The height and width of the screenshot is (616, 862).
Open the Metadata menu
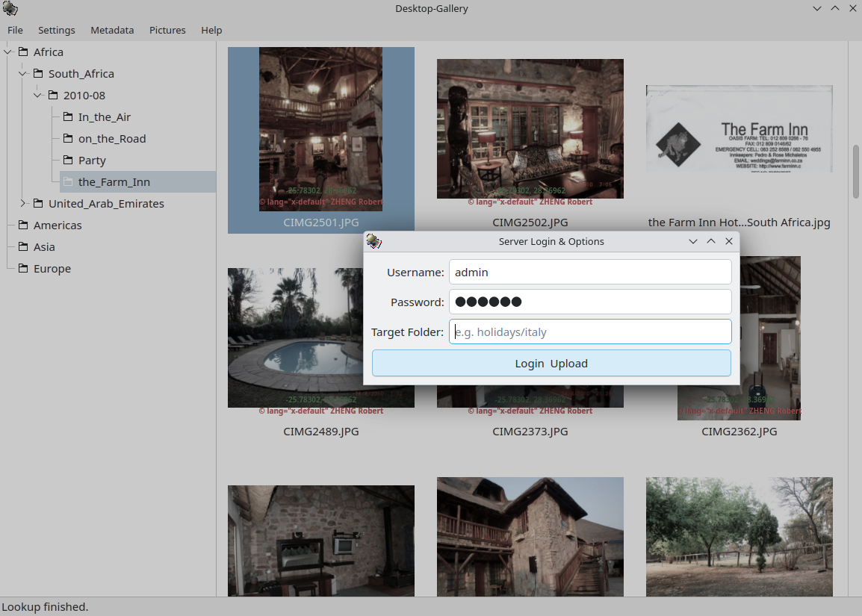coord(112,31)
